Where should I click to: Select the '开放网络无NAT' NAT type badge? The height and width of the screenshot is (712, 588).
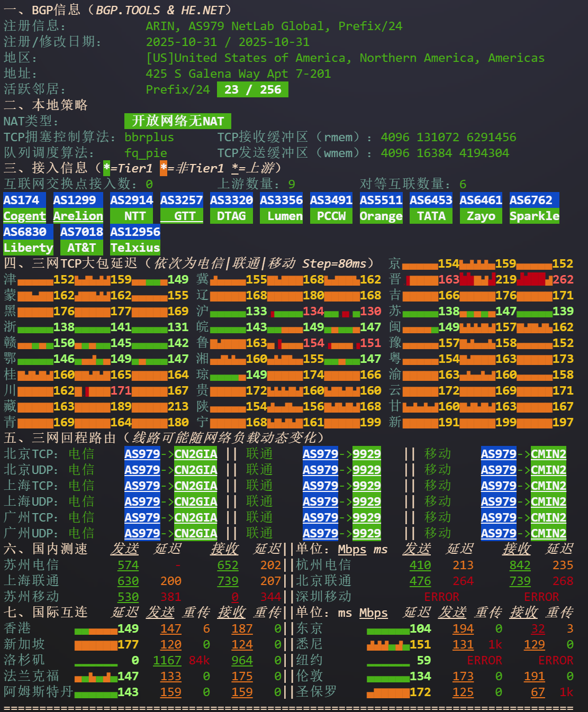click(x=178, y=121)
